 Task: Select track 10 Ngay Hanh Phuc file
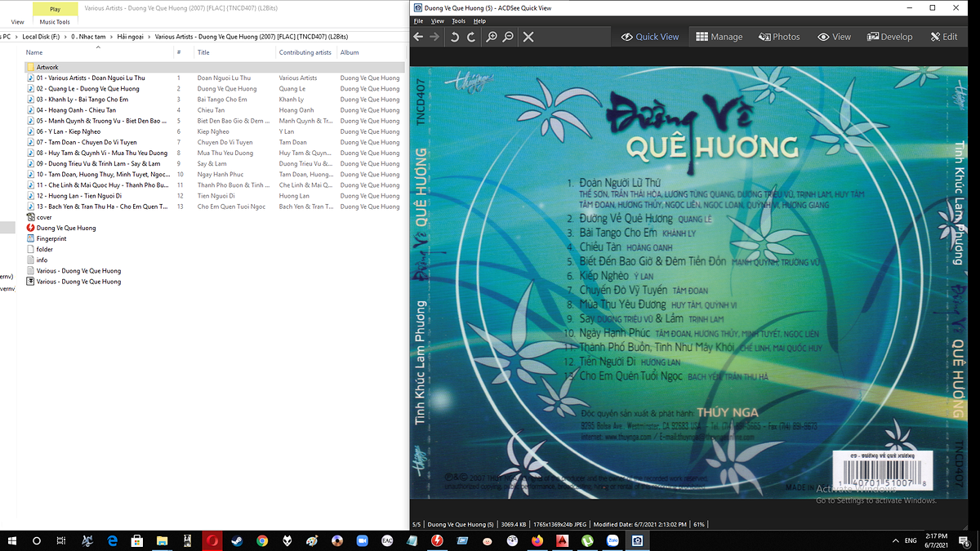click(x=103, y=174)
